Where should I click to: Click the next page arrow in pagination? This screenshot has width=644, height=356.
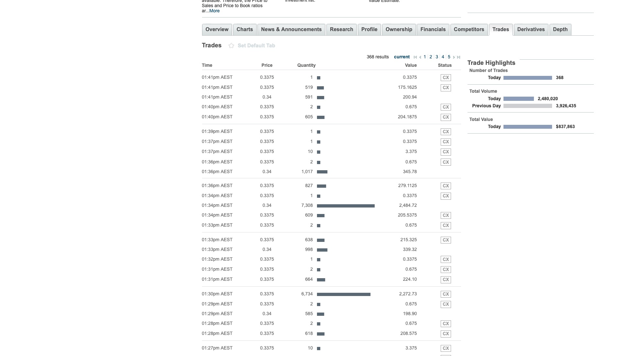pyautogui.click(x=454, y=57)
